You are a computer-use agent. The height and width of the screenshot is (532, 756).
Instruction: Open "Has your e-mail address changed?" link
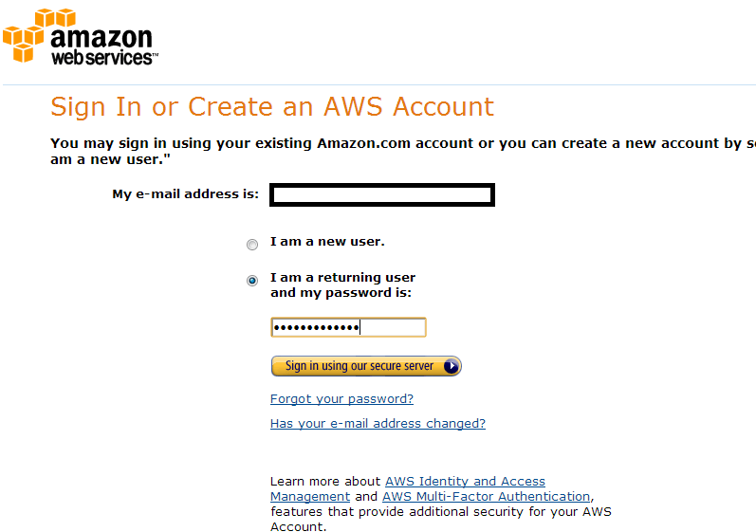pyautogui.click(x=378, y=424)
